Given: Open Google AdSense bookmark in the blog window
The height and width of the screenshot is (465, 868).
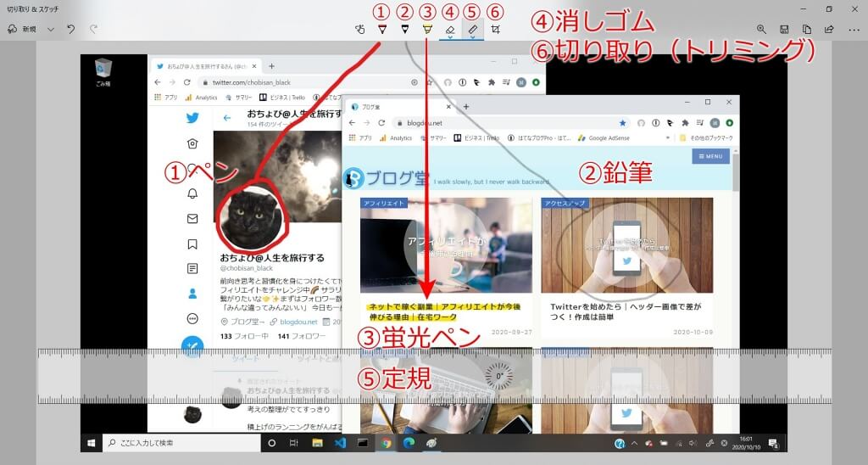Looking at the screenshot, I should click(x=604, y=138).
